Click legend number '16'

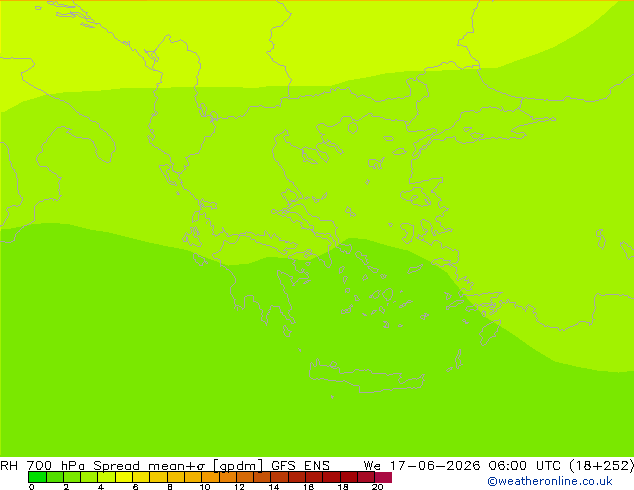point(309,487)
